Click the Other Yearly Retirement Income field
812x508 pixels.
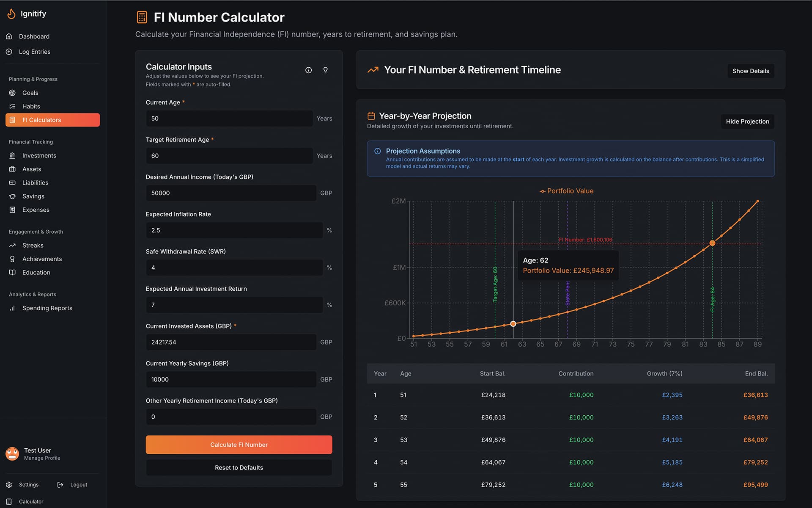(x=231, y=417)
